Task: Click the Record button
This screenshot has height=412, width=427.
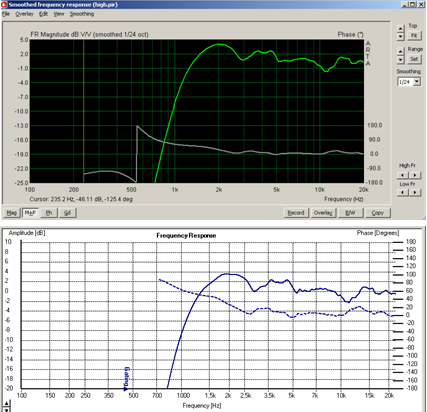Action: 296,213
